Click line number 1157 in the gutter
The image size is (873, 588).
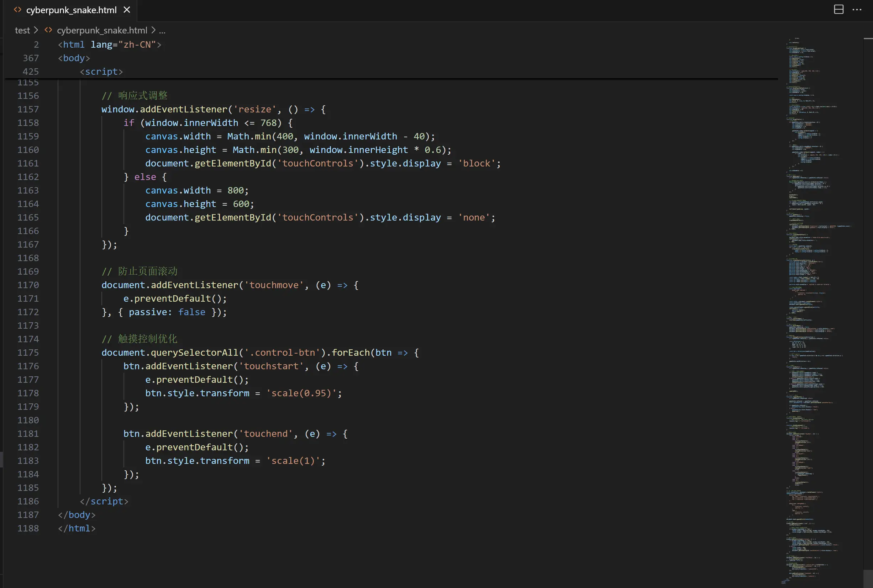point(28,110)
